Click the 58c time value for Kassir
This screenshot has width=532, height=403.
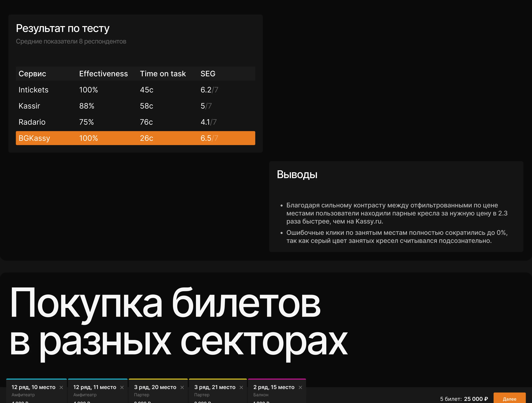(147, 106)
